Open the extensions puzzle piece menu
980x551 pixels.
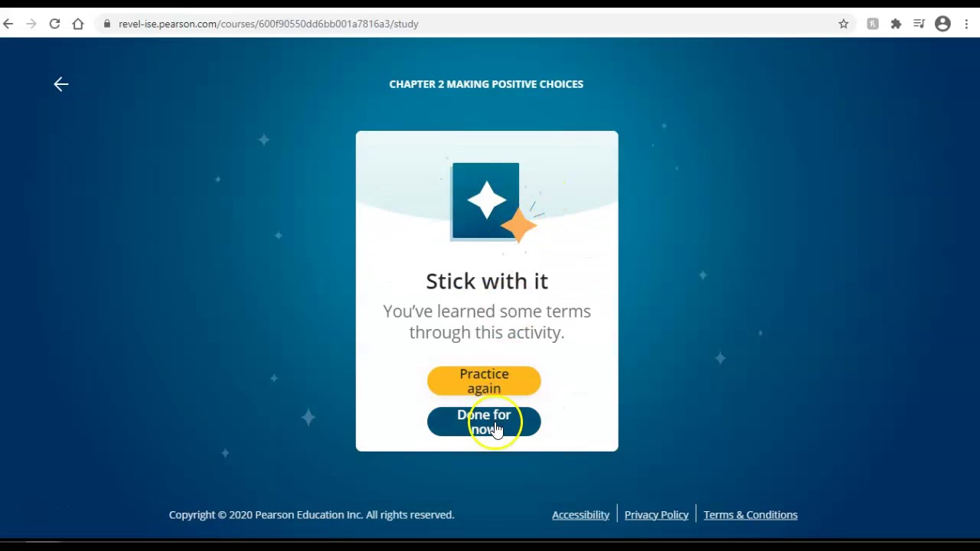[x=896, y=24]
